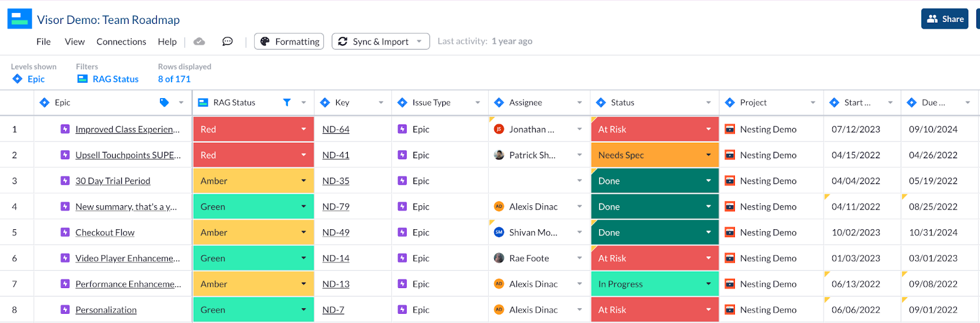Click the Visor logo icon
Viewport: 980px width, 323px height.
(20, 19)
